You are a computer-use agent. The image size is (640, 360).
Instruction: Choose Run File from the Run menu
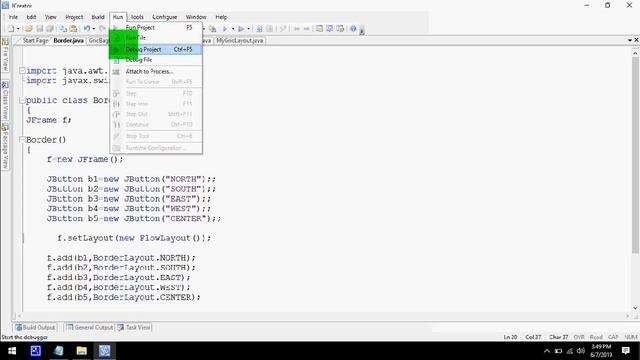156,38
